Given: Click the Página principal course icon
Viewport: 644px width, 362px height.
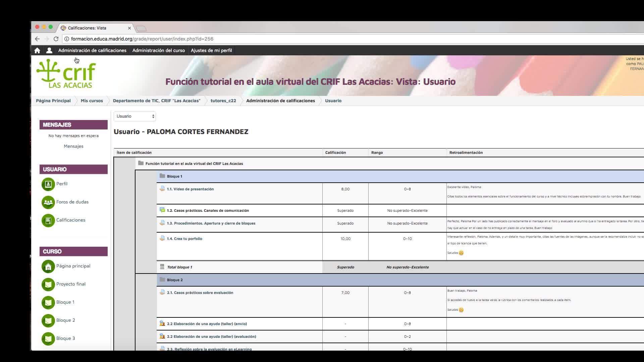Looking at the screenshot, I should pyautogui.click(x=48, y=266).
